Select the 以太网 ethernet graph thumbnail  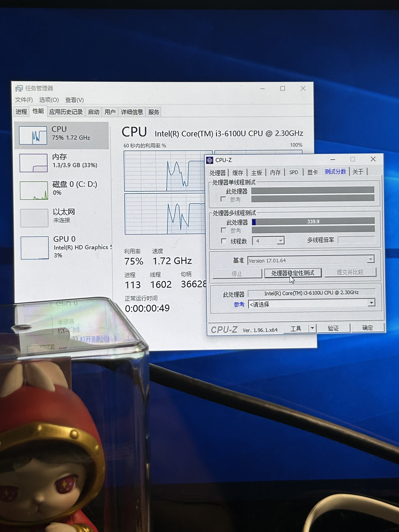pyautogui.click(x=34, y=218)
